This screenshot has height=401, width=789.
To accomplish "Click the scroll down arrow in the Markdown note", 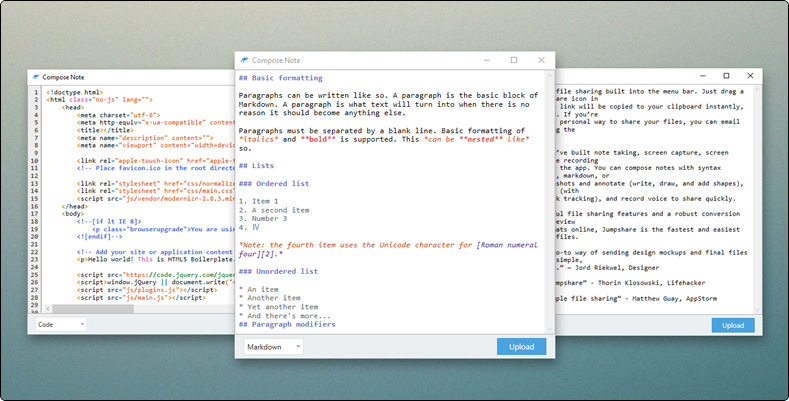I will point(549,329).
